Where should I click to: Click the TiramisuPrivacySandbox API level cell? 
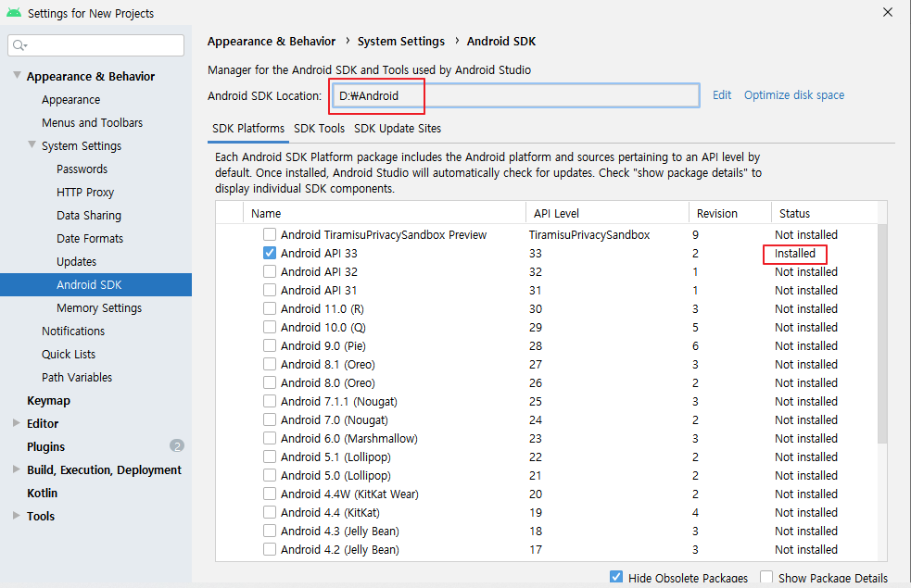click(589, 235)
